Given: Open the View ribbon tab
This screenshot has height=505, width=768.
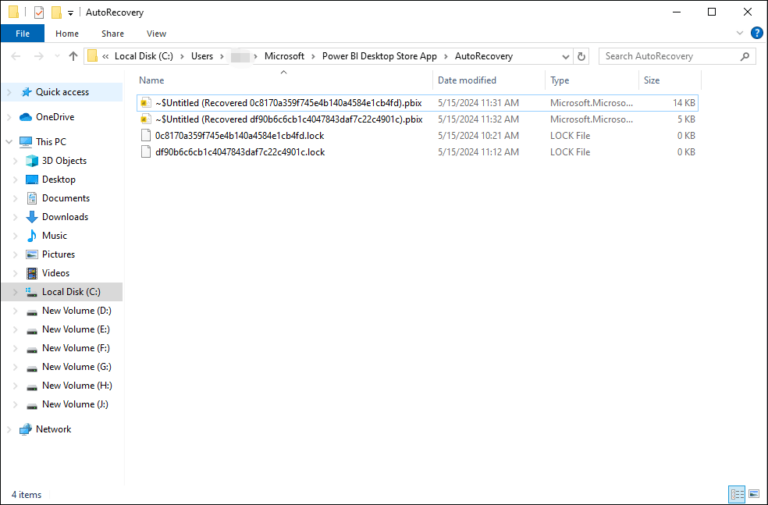Looking at the screenshot, I should (156, 33).
